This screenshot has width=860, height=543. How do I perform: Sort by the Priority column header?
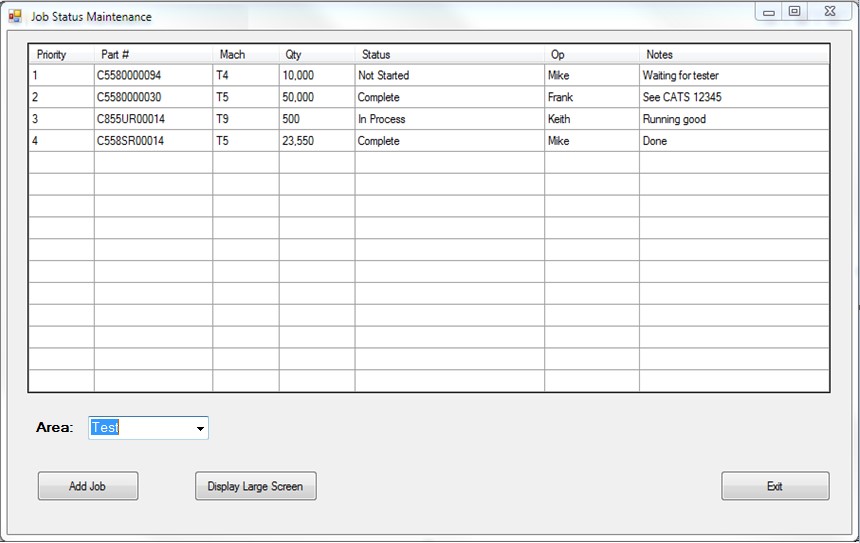[x=61, y=54]
